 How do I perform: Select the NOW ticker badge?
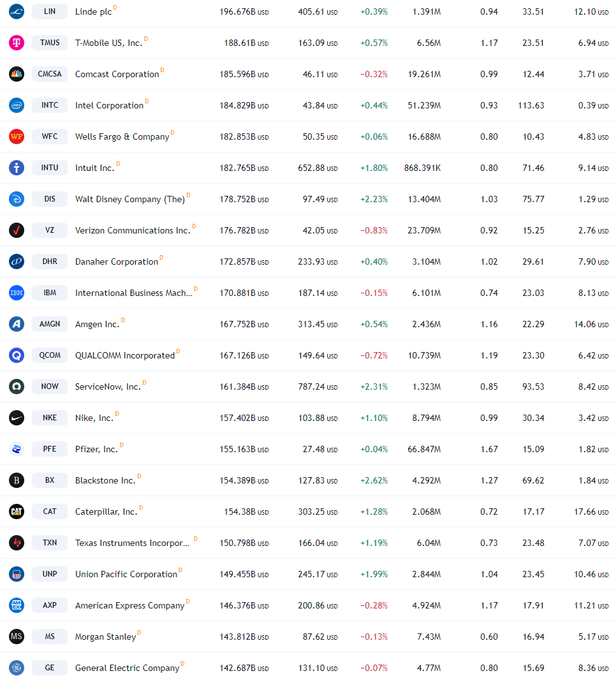pyautogui.click(x=50, y=387)
